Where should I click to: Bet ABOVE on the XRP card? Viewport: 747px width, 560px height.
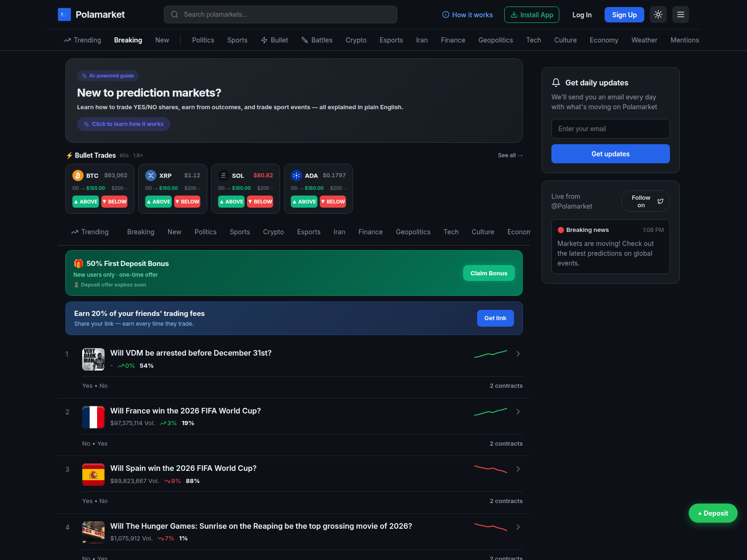click(158, 202)
